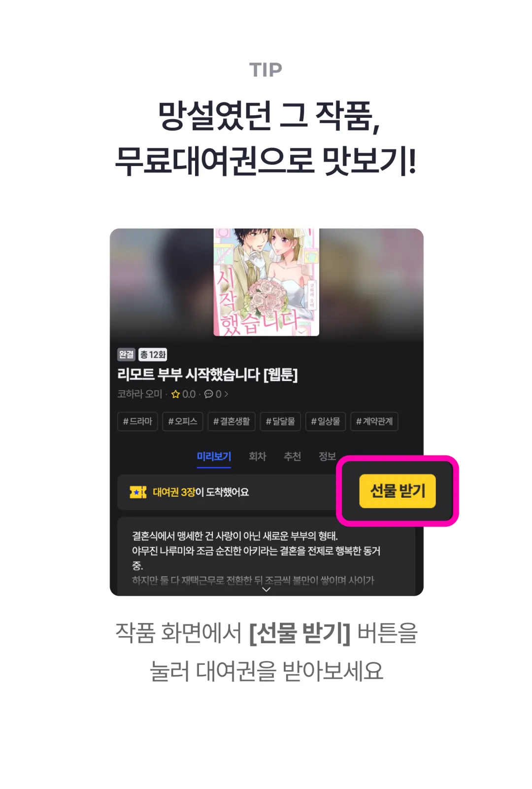Switch to the 추천 tab
The height and width of the screenshot is (789, 532).
click(292, 456)
